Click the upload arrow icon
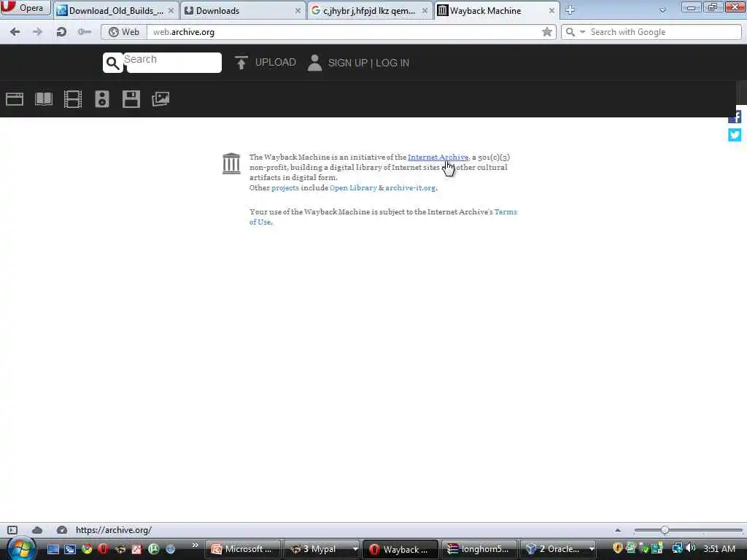The width and height of the screenshot is (747, 560). (x=241, y=63)
